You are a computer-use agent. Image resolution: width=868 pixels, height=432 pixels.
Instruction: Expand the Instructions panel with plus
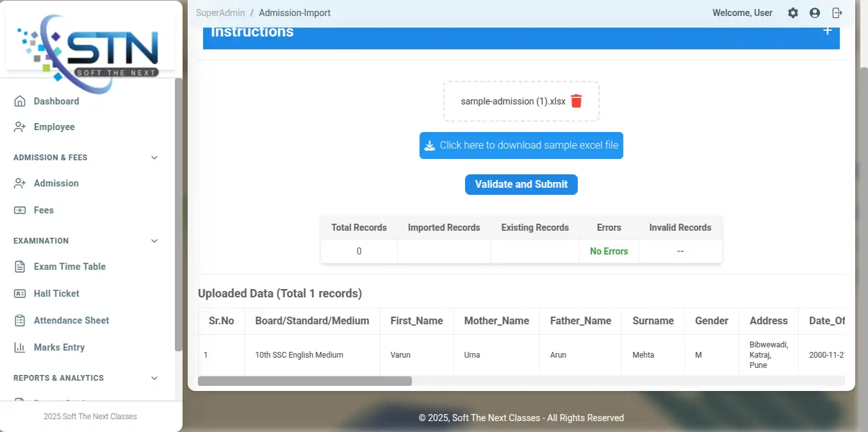[x=827, y=31]
